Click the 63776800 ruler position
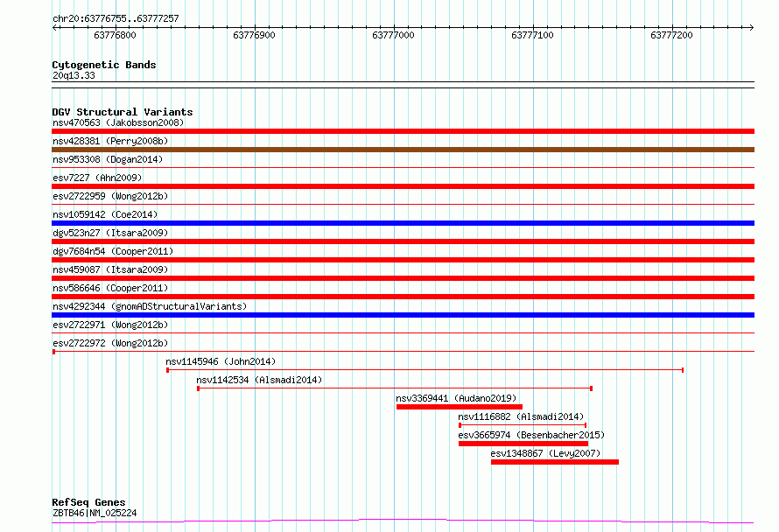 pos(115,35)
